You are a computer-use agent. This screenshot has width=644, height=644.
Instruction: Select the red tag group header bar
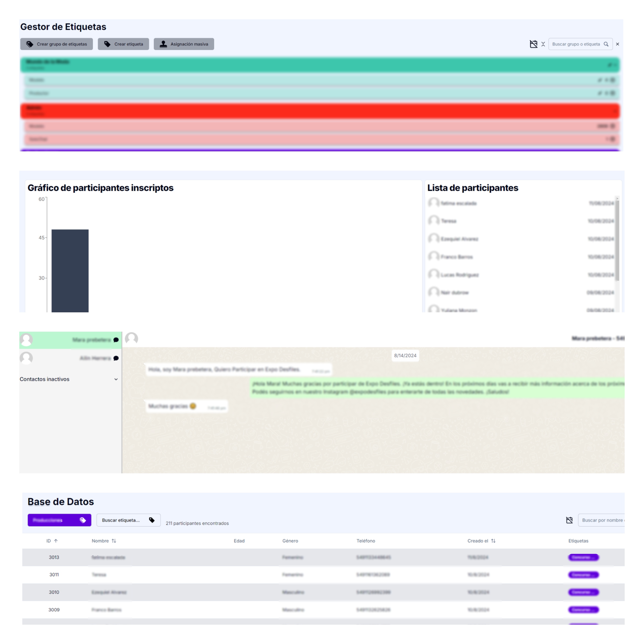(x=320, y=111)
